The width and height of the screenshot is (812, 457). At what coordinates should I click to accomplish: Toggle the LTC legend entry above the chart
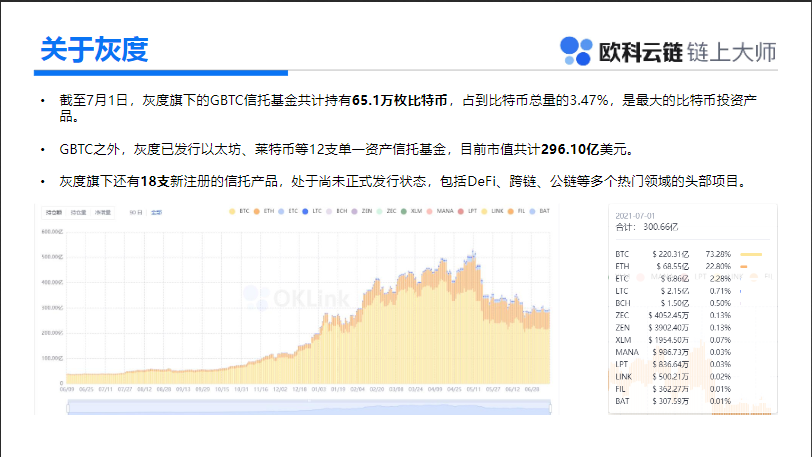312,211
